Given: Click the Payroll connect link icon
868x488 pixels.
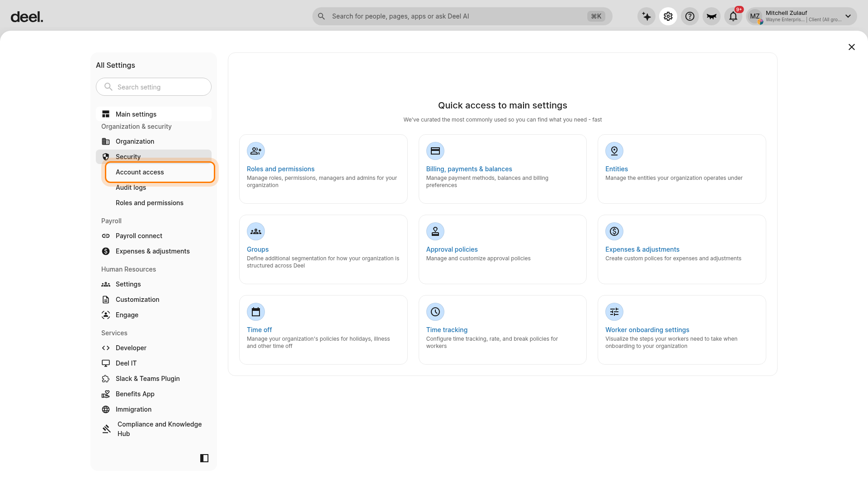Looking at the screenshot, I should pyautogui.click(x=106, y=236).
